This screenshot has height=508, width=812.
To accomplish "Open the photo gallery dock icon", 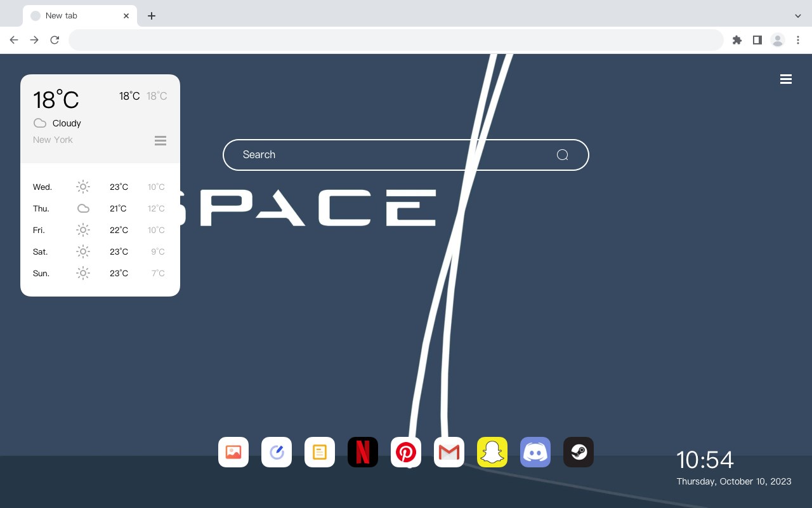I will coord(233,452).
